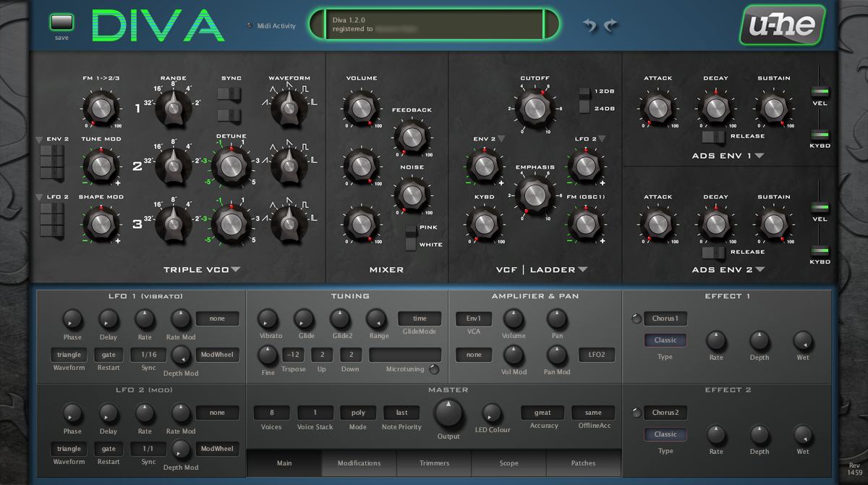Screen dimensions: 868x485
Task: Toggle the Microtuning enable LED
Action: (433, 370)
